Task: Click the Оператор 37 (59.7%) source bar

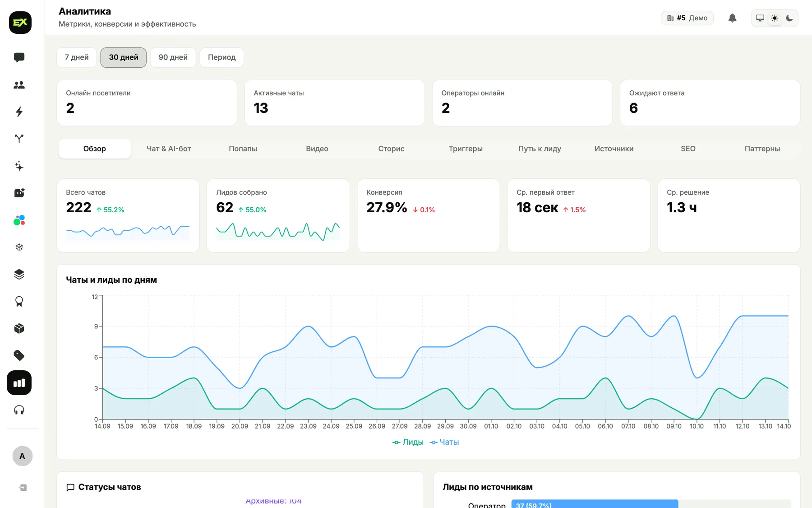Action: tap(595, 504)
